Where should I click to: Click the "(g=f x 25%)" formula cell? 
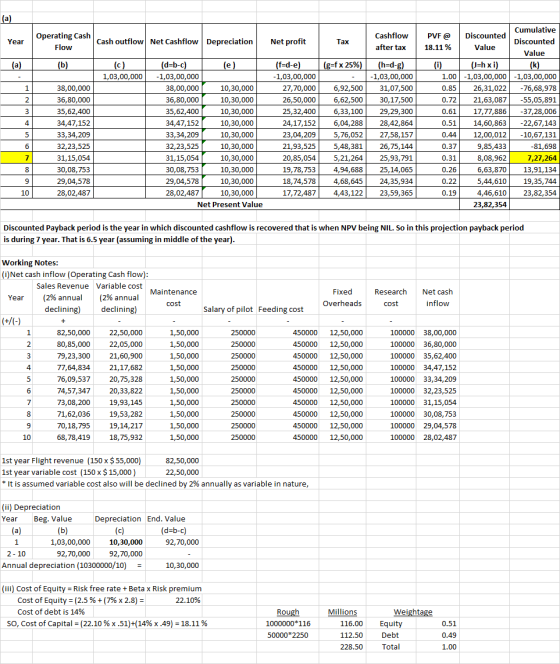click(x=342, y=65)
